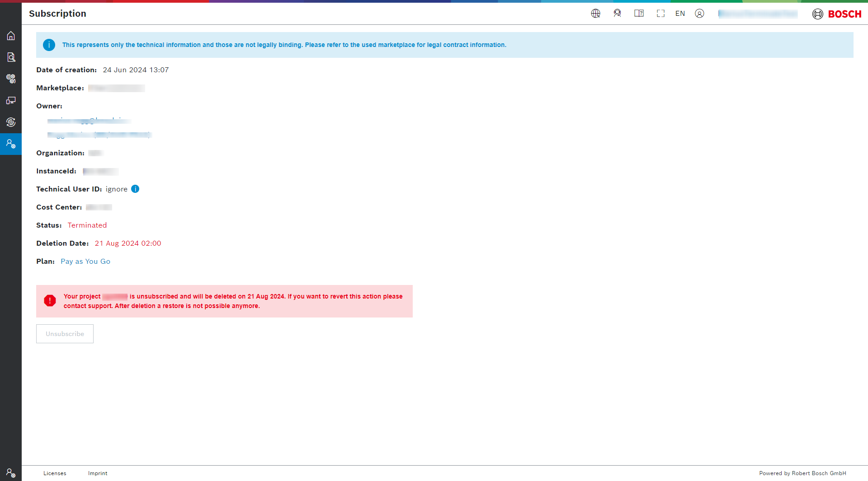This screenshot has height=481, width=868.
Task: Open the Licenses footer link
Action: click(55, 473)
